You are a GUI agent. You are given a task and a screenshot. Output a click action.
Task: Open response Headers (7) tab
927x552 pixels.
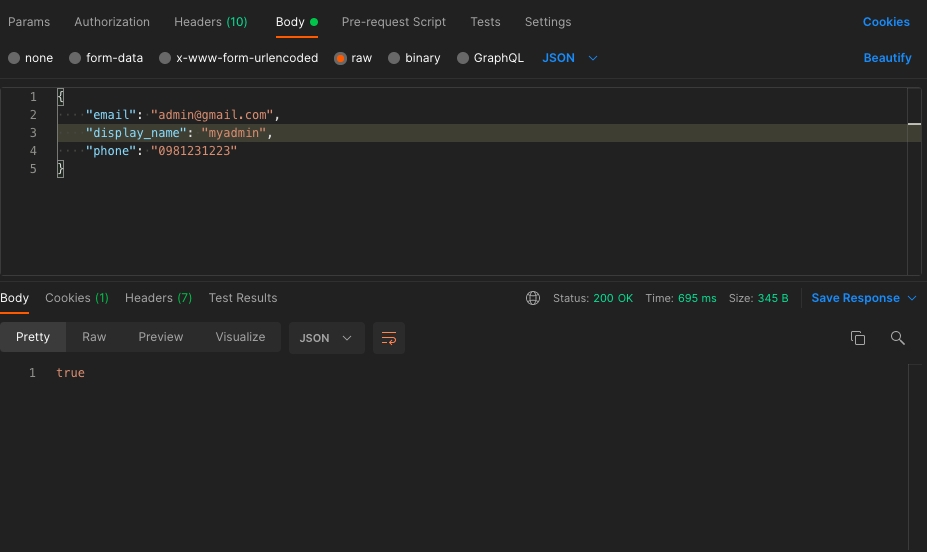click(158, 298)
